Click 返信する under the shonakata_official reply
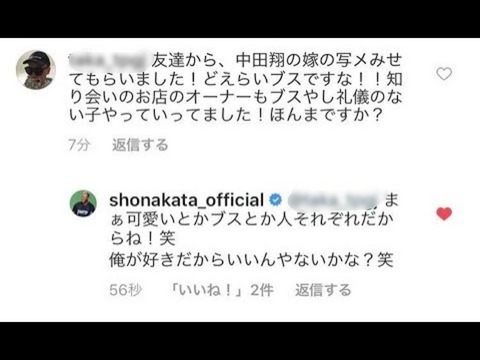The height and width of the screenshot is (360, 480). click(x=323, y=290)
